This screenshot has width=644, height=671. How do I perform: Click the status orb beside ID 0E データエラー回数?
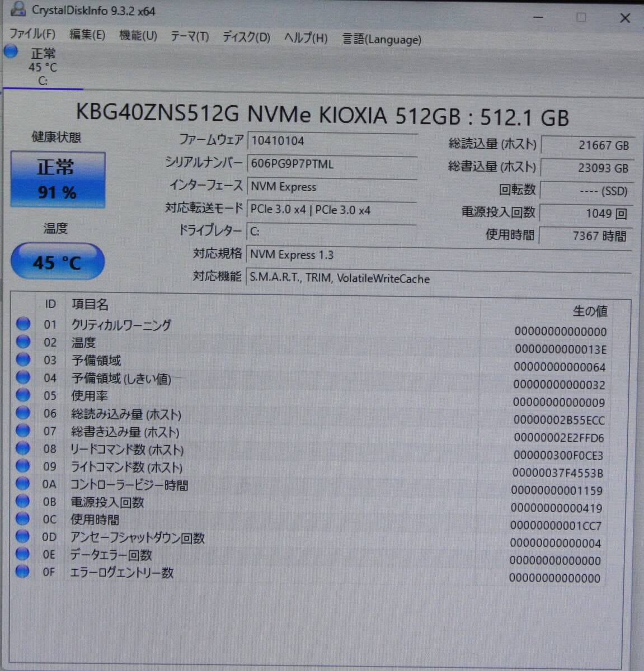click(23, 554)
